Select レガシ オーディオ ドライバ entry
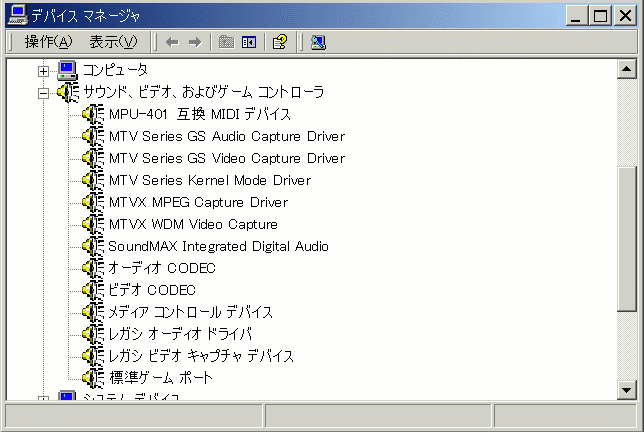The width and height of the screenshot is (644, 432). point(180,334)
